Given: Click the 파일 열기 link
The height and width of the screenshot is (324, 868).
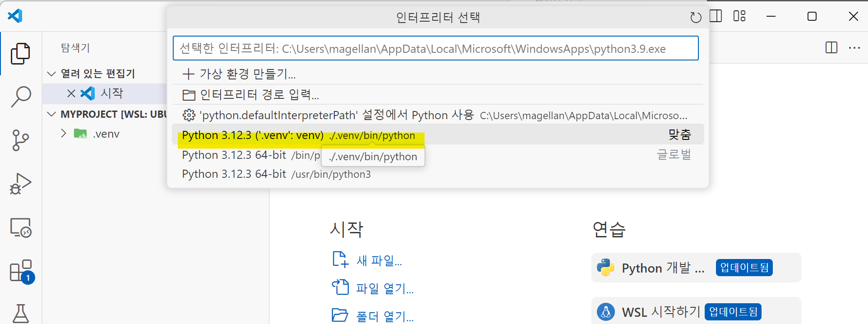Looking at the screenshot, I should point(384,288).
